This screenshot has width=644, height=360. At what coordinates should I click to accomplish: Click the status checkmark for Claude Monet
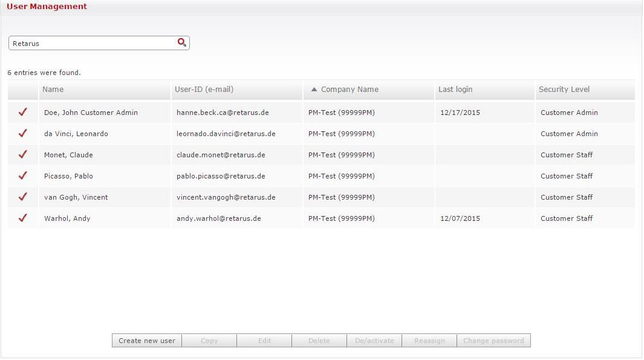tap(23, 154)
